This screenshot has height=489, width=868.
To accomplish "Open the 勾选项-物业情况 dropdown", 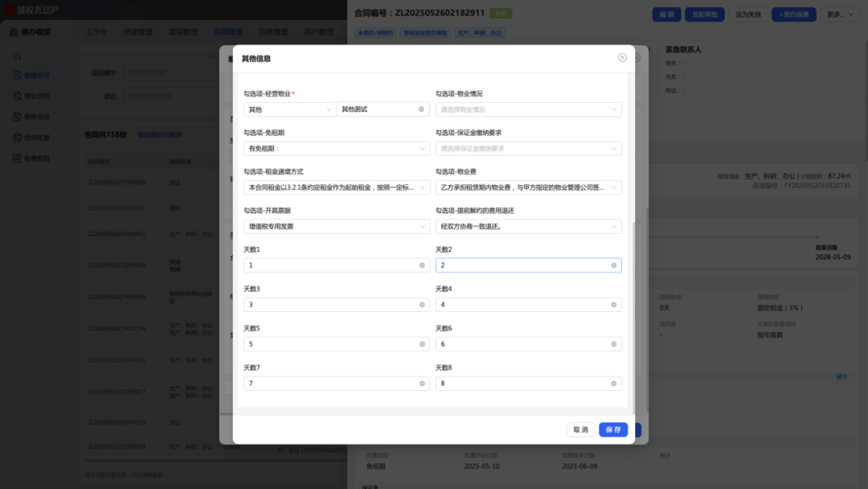I will click(x=528, y=109).
